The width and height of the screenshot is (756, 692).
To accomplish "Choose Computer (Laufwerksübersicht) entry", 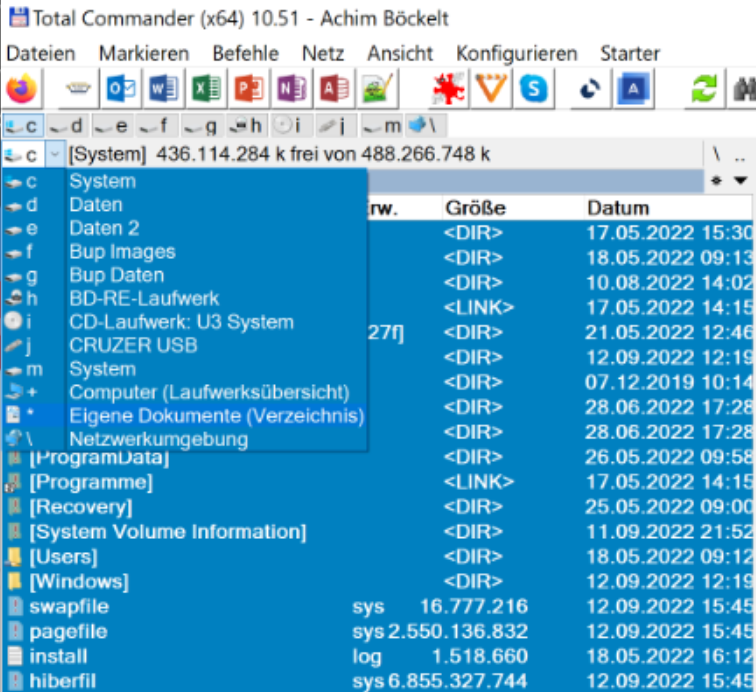I will tap(184, 393).
